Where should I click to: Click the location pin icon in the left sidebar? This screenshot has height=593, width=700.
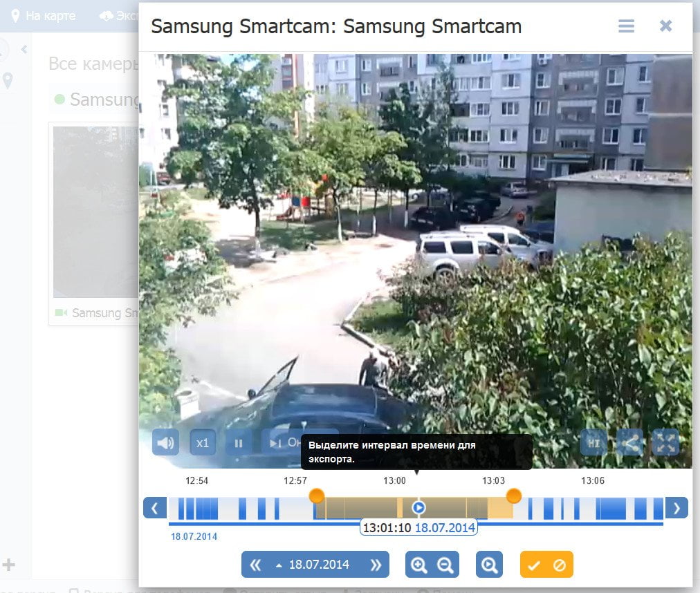click(8, 81)
